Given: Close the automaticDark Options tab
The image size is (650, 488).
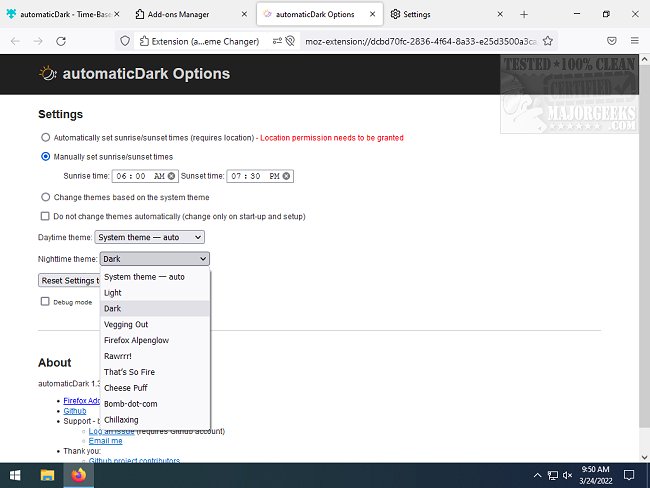Looking at the screenshot, I should tap(372, 14).
